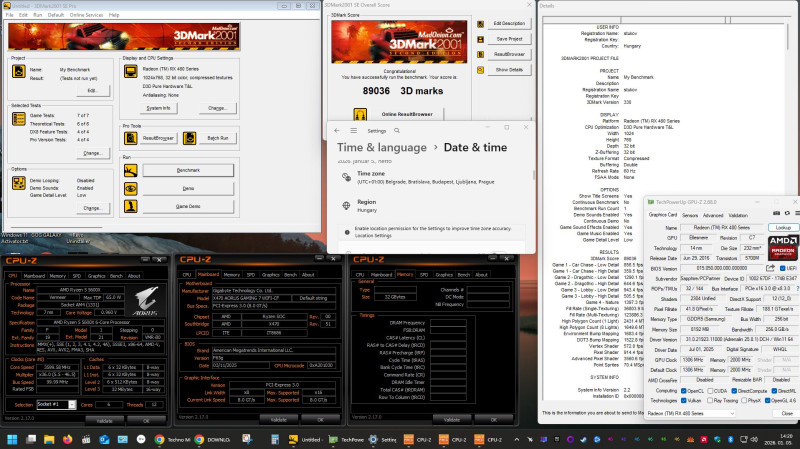Open the Run menu in 3DMark2001
Screen dimensions: 800x449
click(x=38, y=15)
